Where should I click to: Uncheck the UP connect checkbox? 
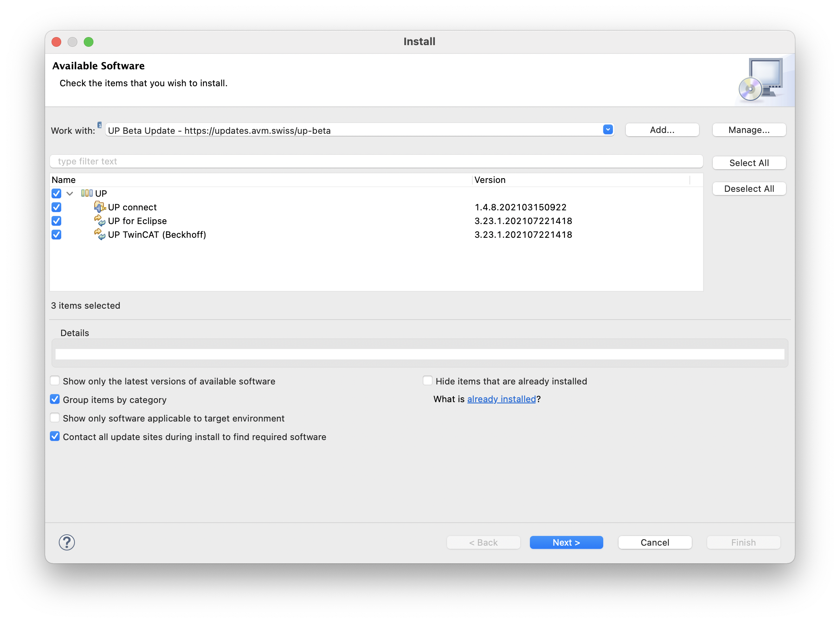pos(56,207)
